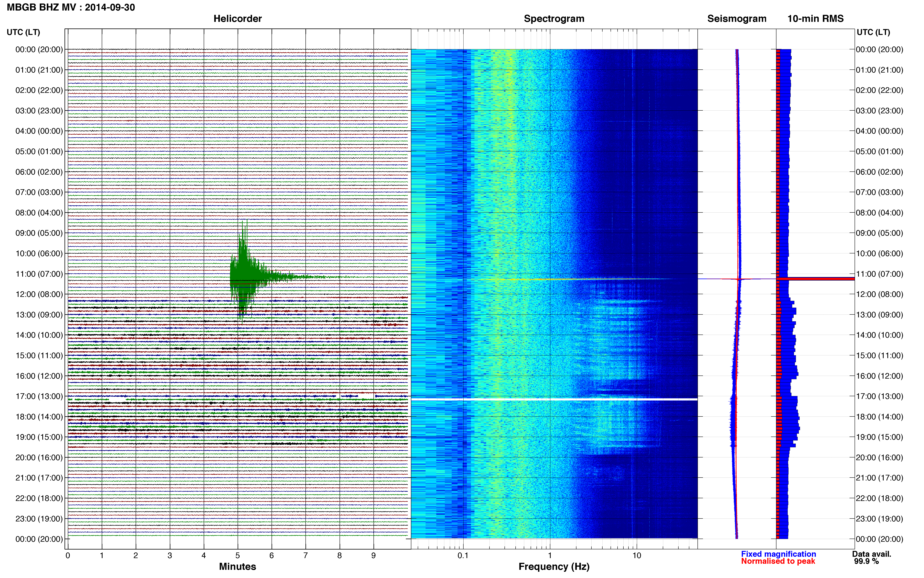Click right time label '02:00 (22:00)'
This screenshot has width=924, height=578.
tap(880, 90)
